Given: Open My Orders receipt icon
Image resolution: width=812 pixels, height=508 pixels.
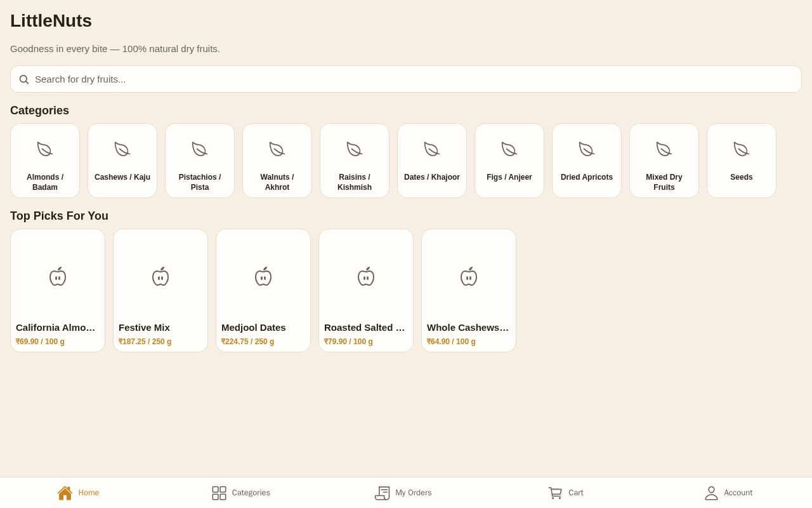Looking at the screenshot, I should [383, 493].
